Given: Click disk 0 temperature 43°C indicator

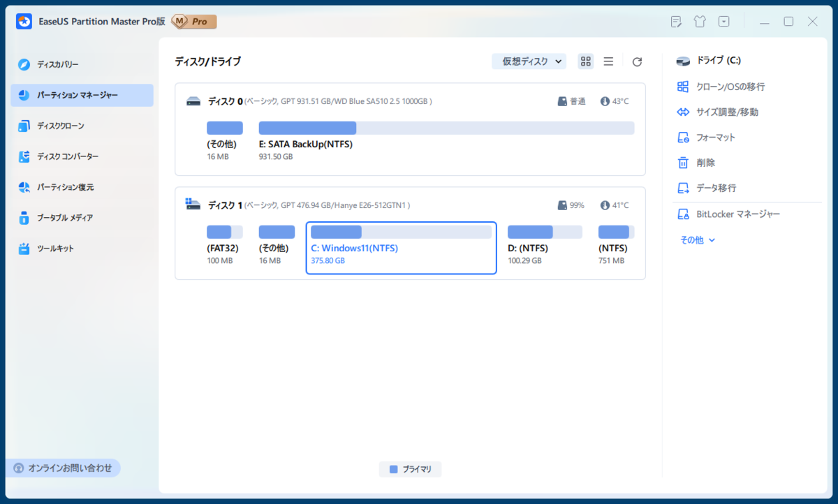Looking at the screenshot, I should (615, 101).
